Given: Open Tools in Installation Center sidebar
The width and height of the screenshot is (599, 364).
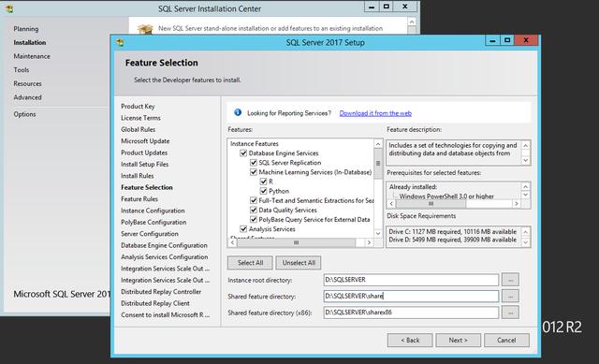Looking at the screenshot, I should [x=22, y=70].
